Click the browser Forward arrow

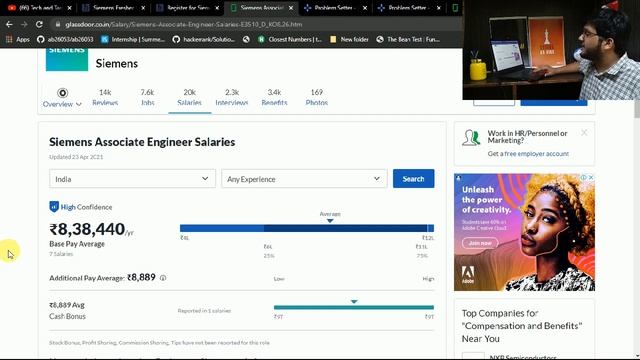pyautogui.click(x=24, y=24)
